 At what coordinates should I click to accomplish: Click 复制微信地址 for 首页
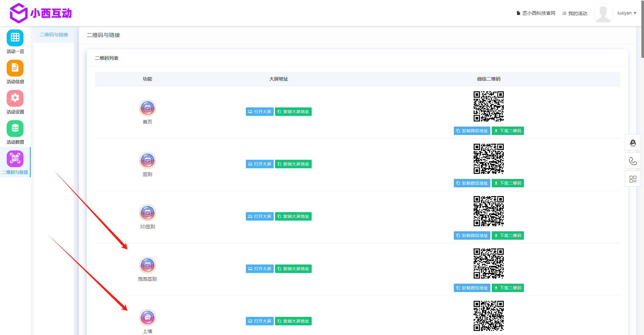[472, 131]
